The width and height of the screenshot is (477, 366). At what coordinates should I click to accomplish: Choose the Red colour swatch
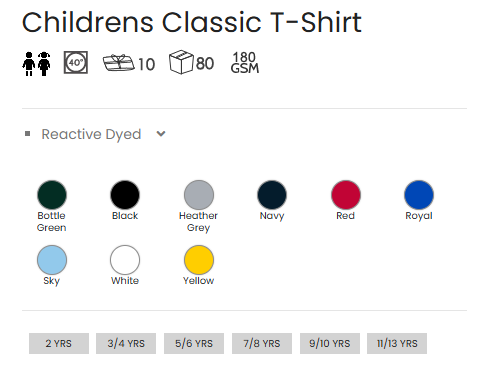tap(346, 195)
